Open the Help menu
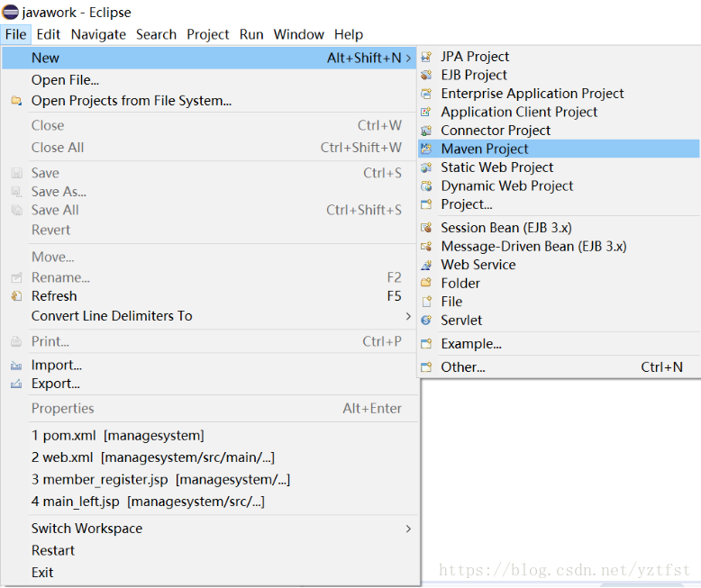This screenshot has height=588, width=701. pyautogui.click(x=349, y=34)
